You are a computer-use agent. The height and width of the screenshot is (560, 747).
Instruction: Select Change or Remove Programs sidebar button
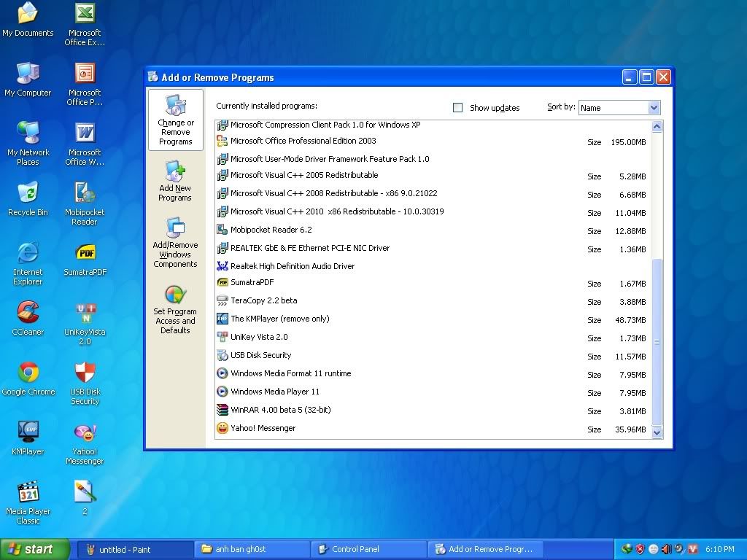click(176, 120)
